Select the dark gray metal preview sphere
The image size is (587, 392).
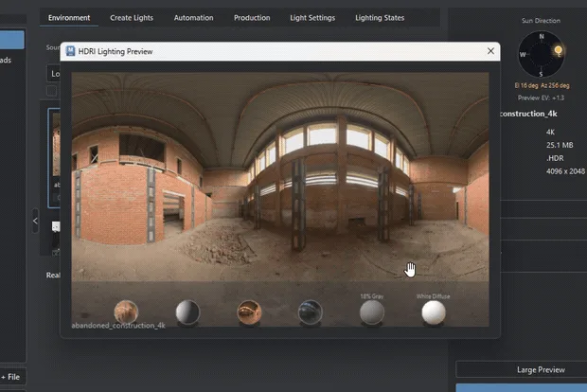click(187, 312)
